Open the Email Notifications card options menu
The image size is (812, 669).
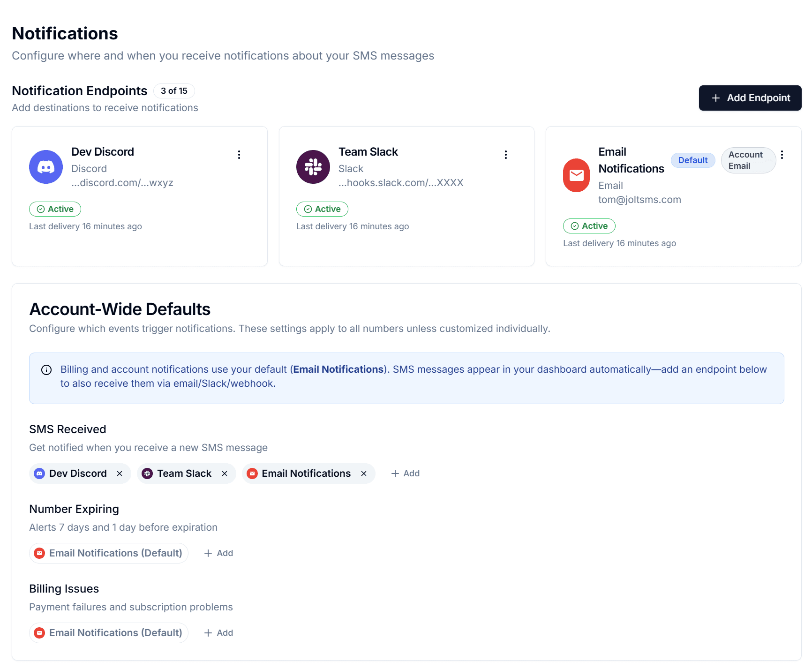pos(782,154)
